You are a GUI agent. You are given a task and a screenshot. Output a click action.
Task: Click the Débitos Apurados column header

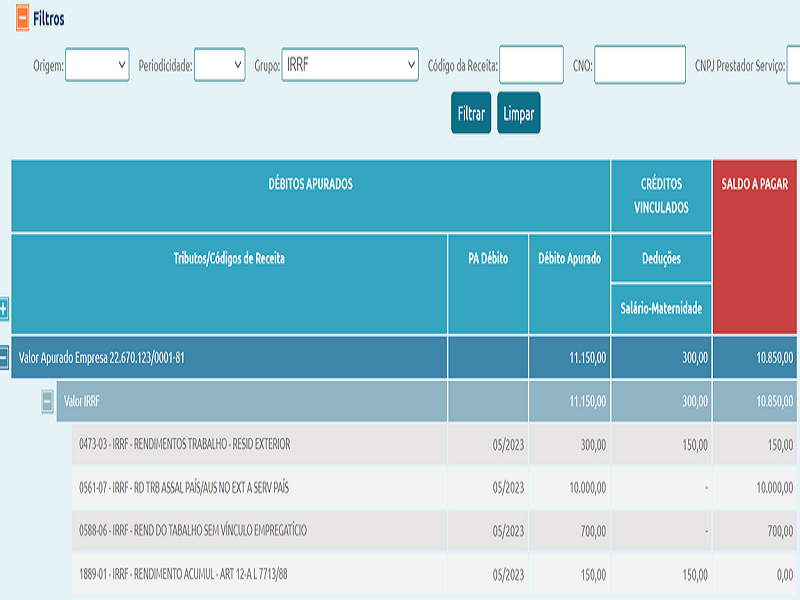click(311, 185)
